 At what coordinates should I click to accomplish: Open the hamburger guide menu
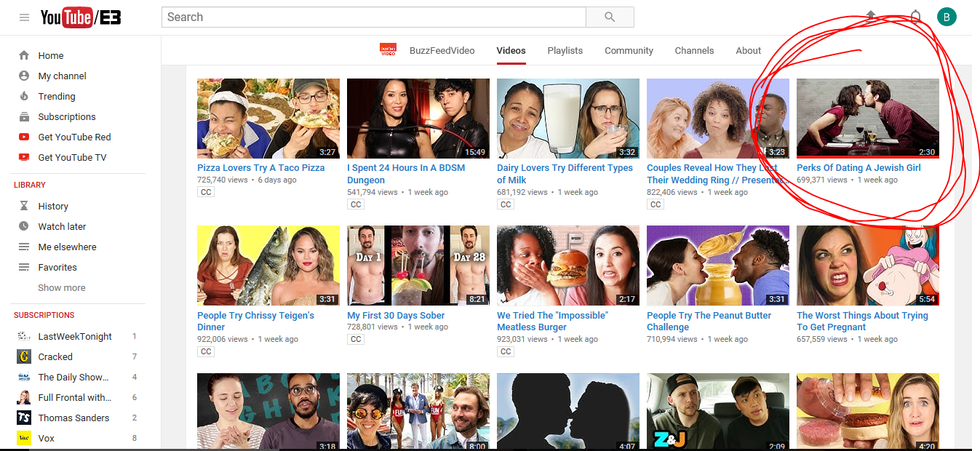[24, 17]
